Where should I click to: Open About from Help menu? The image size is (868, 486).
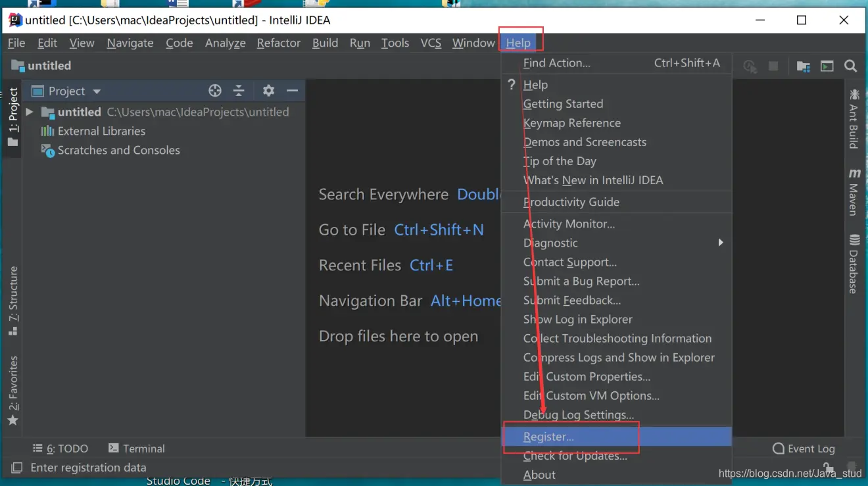(x=617, y=475)
